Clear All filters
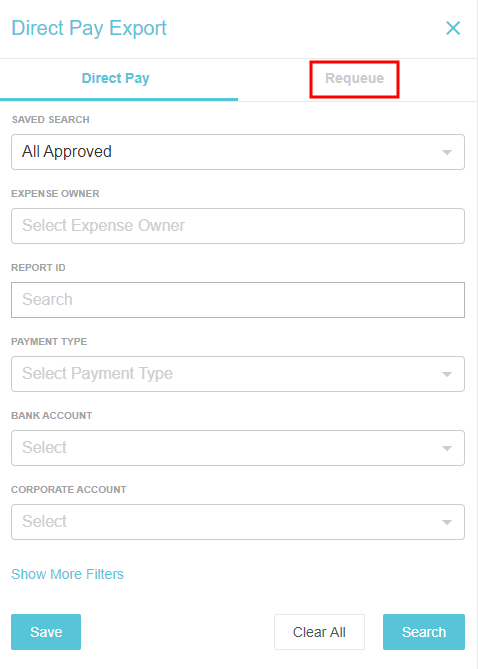478x669 pixels. pyautogui.click(x=319, y=632)
